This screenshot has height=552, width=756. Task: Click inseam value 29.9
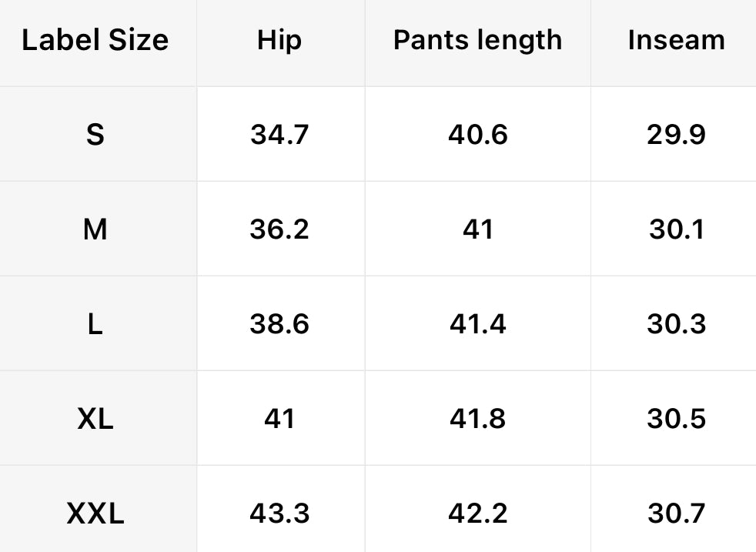click(676, 135)
